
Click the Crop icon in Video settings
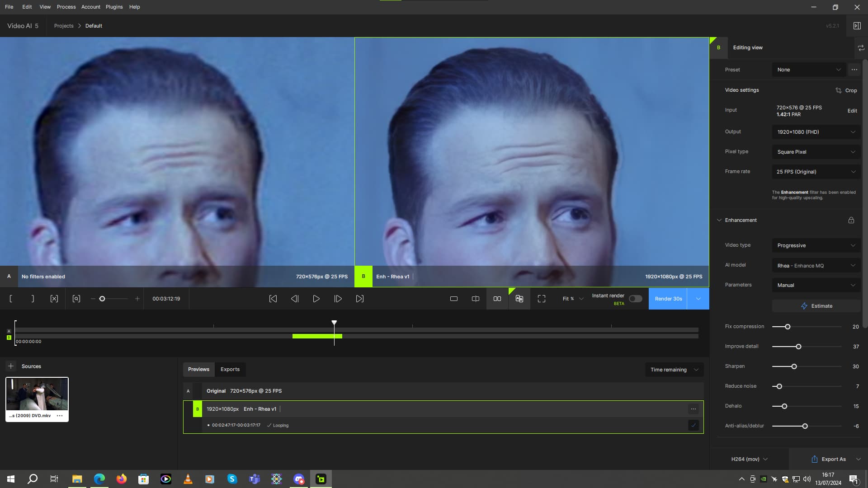[839, 90]
